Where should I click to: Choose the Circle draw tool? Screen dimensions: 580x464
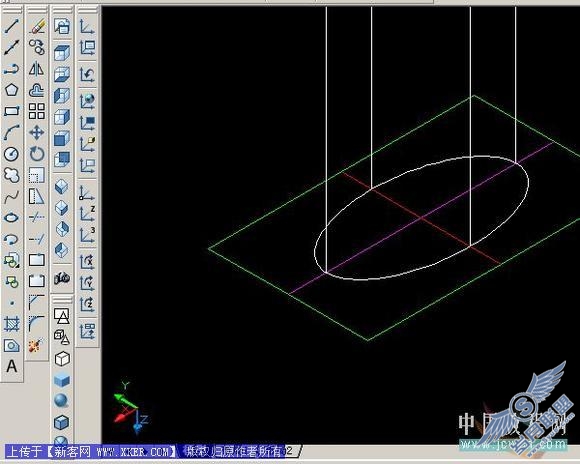[x=11, y=154]
